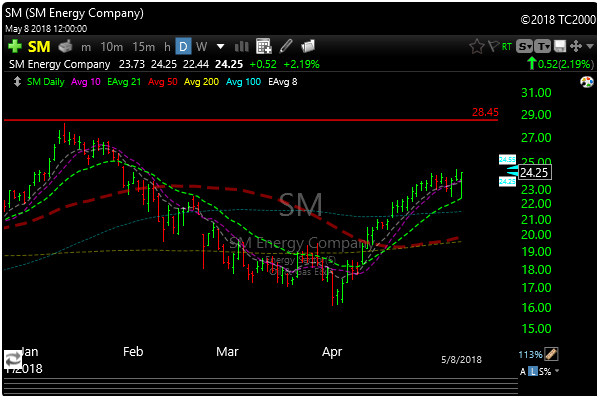597x396 pixels.
Task: Click the cyan 24.25 price marker
Action: (507, 182)
